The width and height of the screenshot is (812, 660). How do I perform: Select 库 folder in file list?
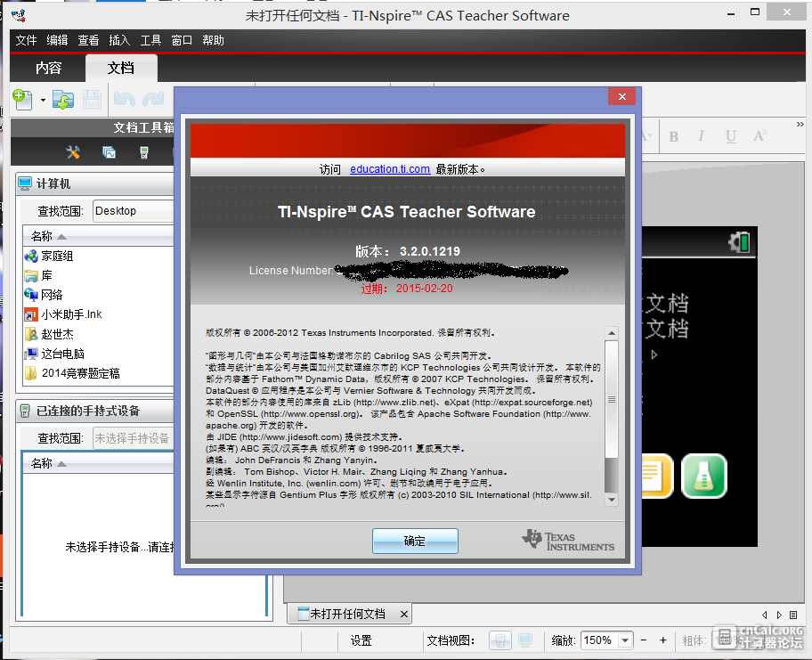(x=38, y=275)
